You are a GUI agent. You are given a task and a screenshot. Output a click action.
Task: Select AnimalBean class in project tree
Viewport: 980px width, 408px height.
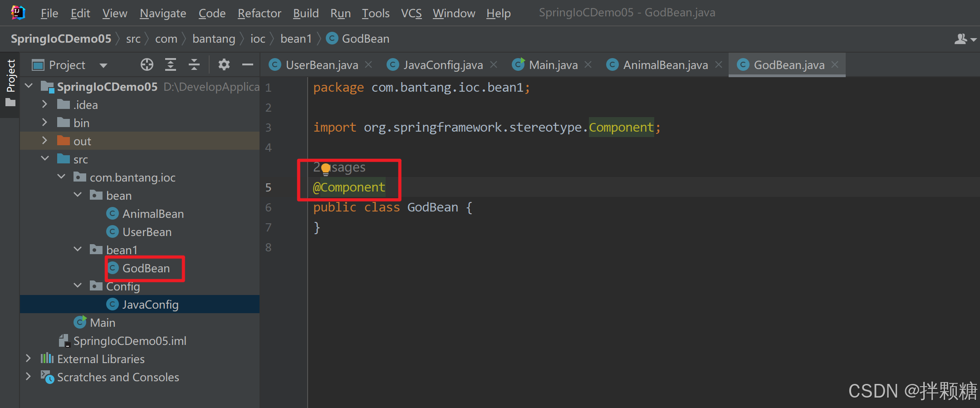click(x=145, y=214)
